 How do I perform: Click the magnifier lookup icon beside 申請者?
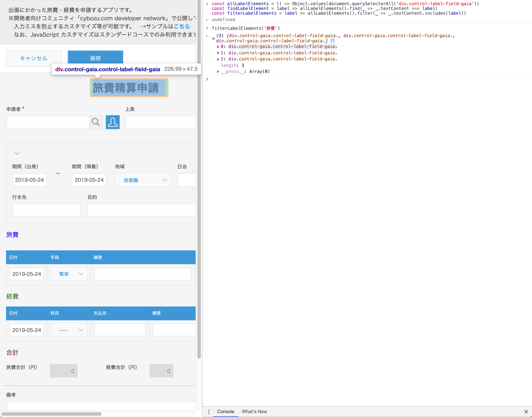pos(95,122)
